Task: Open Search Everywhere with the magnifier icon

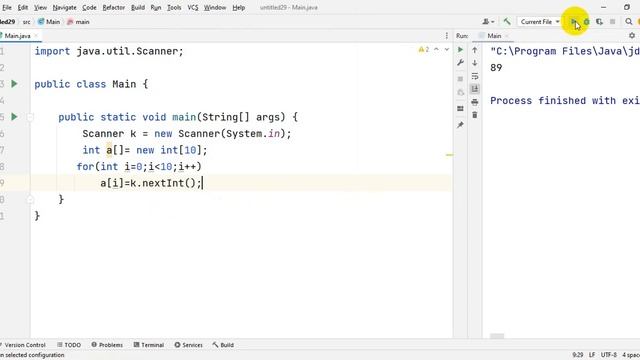Action: coord(629,22)
